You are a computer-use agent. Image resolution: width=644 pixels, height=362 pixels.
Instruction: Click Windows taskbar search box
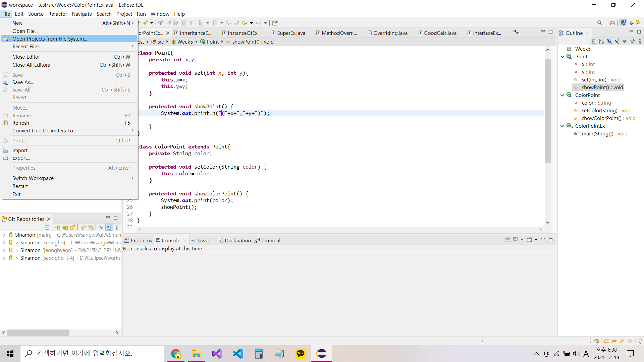pyautogui.click(x=92, y=353)
